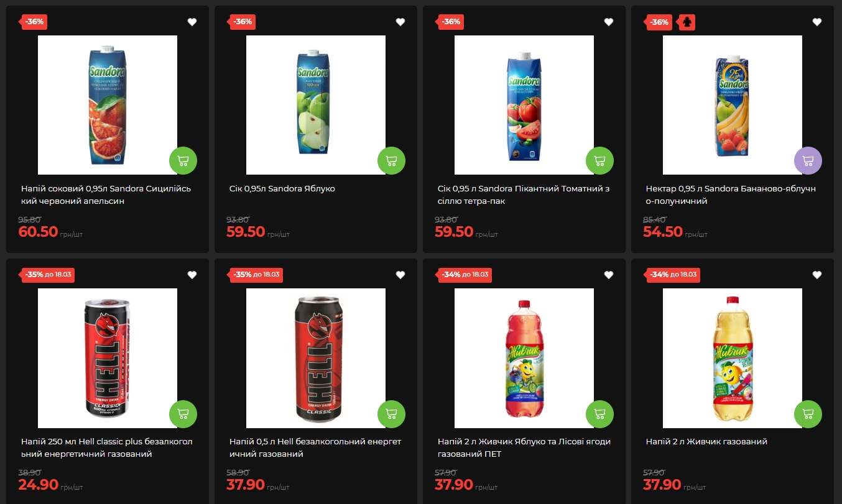Image resolution: width=842 pixels, height=504 pixels.
Task: Click purple cart icon for Sandora banana nectar
Action: click(808, 161)
